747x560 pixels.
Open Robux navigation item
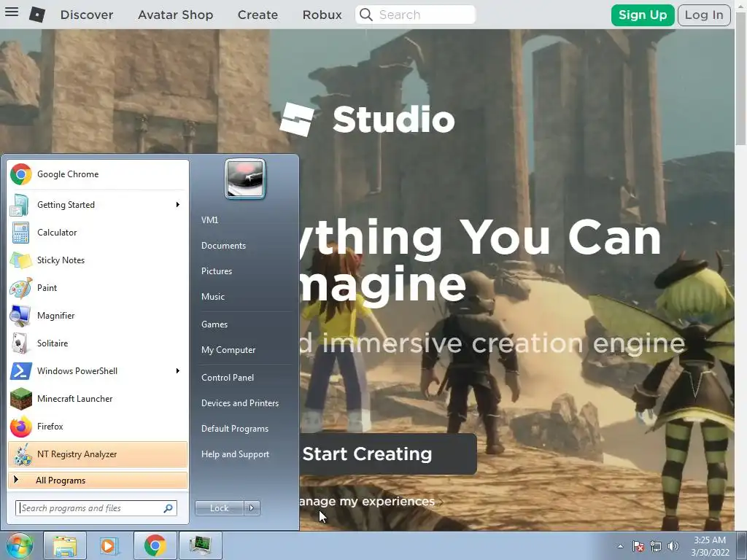pos(322,15)
